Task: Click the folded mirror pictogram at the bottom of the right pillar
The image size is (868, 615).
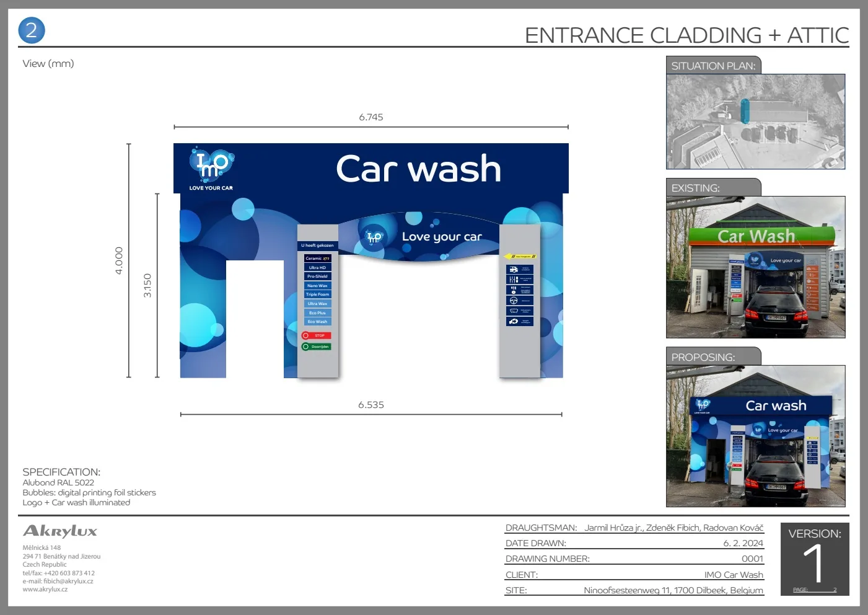Action: pyautogui.click(x=513, y=321)
